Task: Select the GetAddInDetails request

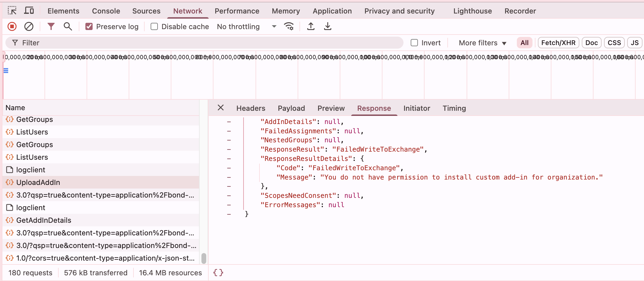Action: pos(101,220)
